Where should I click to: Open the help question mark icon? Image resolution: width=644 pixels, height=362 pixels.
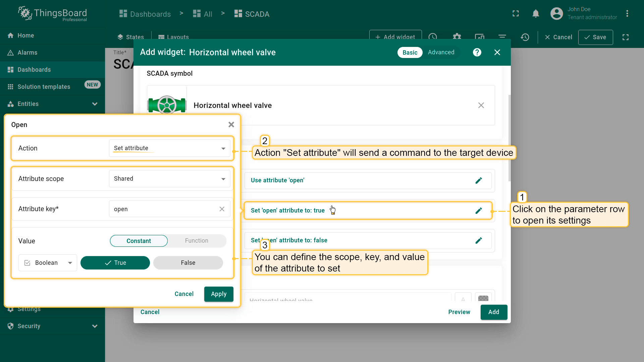[x=477, y=52]
